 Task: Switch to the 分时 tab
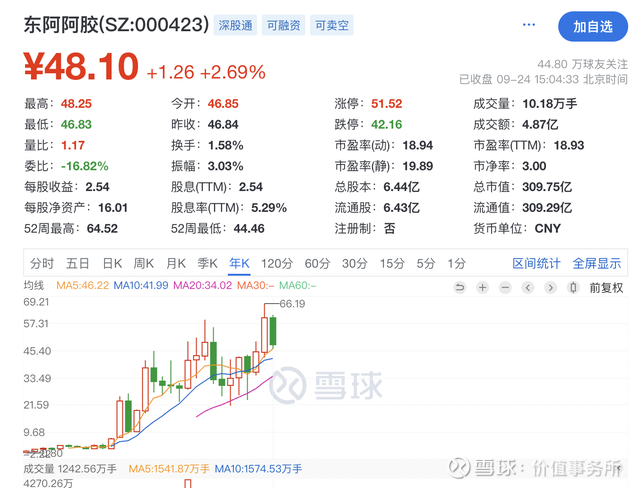coord(42,264)
